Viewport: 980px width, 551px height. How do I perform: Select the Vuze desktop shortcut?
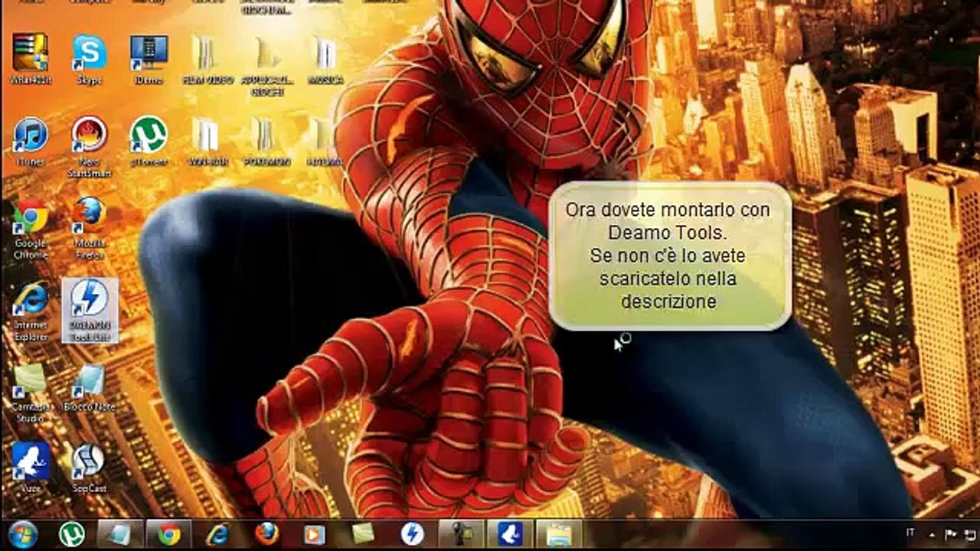31,467
